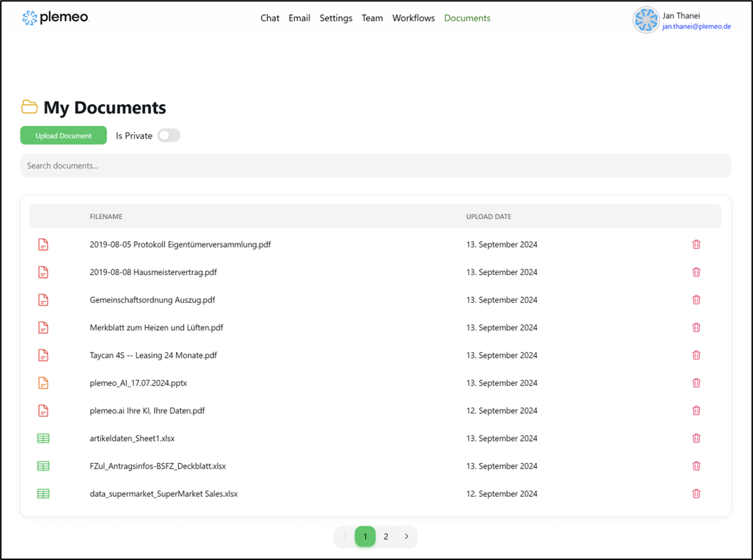Screen dimensions: 753x560
Task: Click the PDF icon for Gemeinschaftsordnung Auszug.pdf
Action: pyautogui.click(x=43, y=299)
